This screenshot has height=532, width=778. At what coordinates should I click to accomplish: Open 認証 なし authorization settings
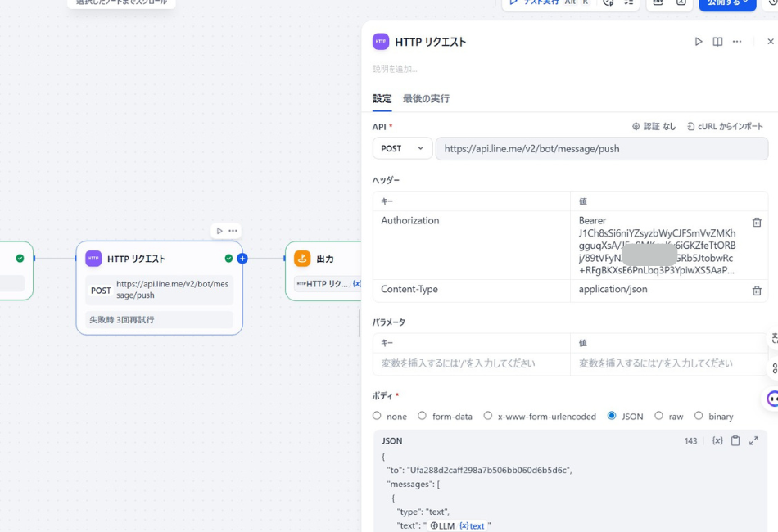click(657, 126)
